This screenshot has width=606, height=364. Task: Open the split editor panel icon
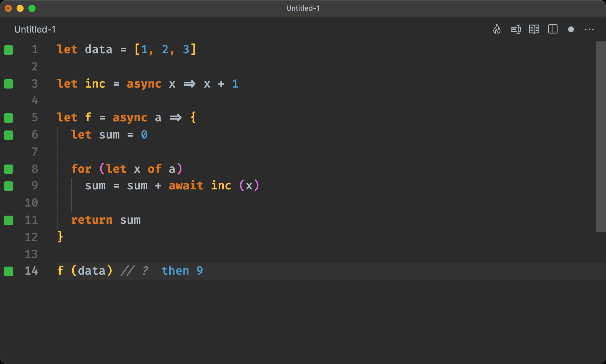553,29
